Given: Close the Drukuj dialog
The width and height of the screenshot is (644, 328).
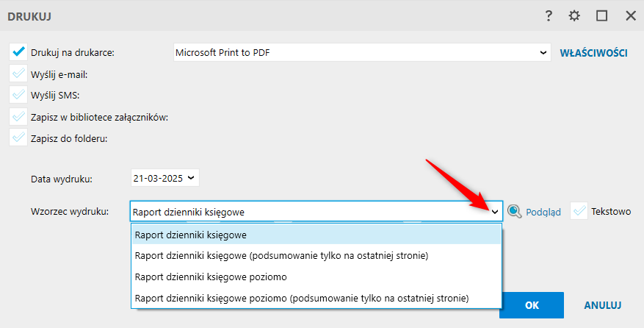Looking at the screenshot, I should click(x=630, y=15).
